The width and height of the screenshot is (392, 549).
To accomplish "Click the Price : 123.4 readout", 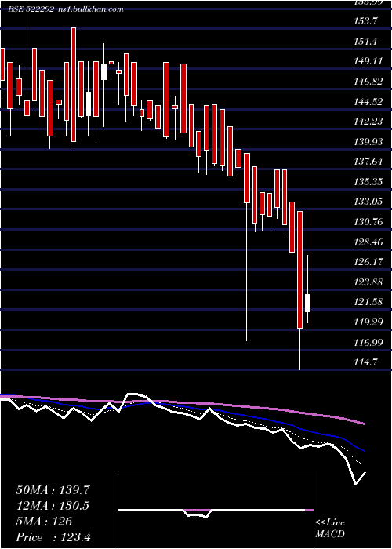I will [x=53, y=537].
